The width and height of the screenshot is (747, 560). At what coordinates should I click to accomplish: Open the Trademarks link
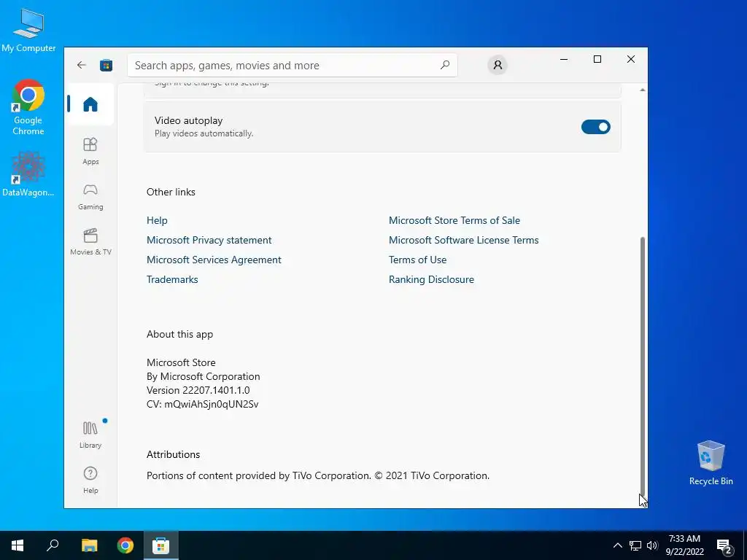pos(172,279)
